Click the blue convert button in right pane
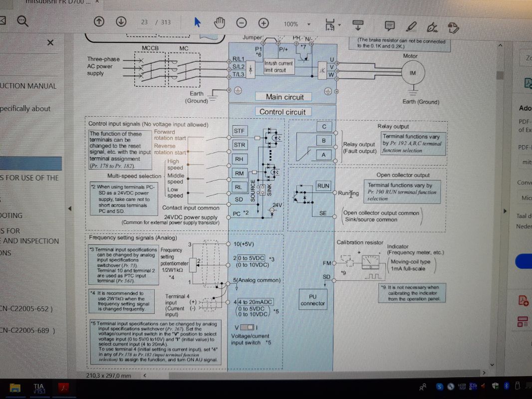The image size is (532, 399). 524,261
